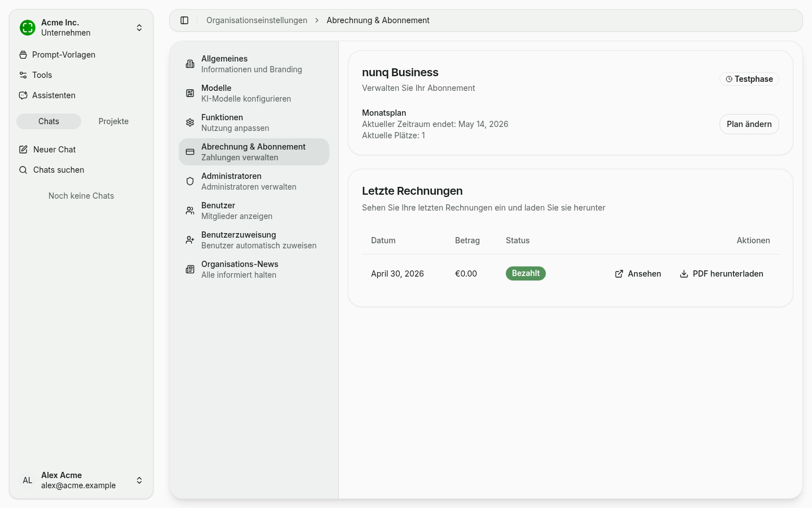812x508 pixels.
Task: Click the nunq Business heading
Action: (x=400, y=72)
